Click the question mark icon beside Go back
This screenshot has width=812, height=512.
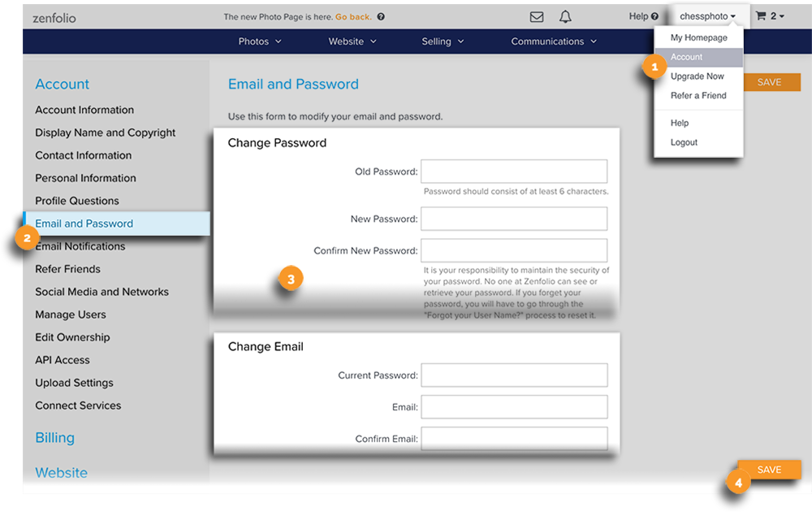[x=382, y=17]
